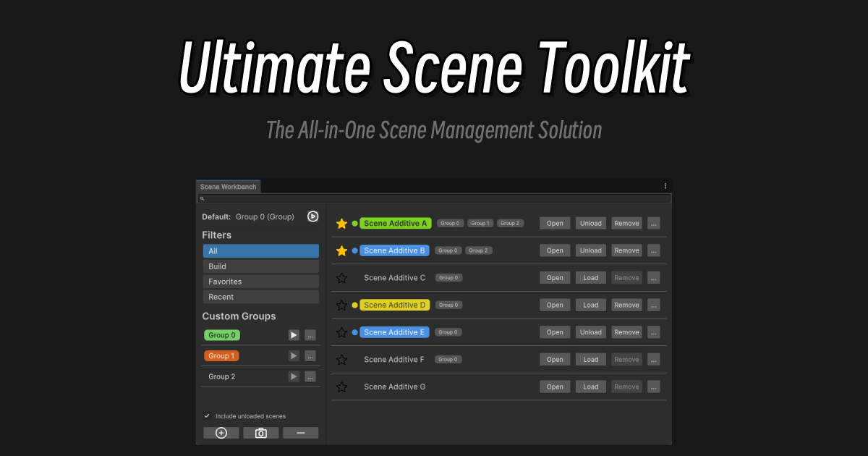Image resolution: width=868 pixels, height=456 pixels.
Task: Open extra options for Scene Additive D
Action: 653,305
